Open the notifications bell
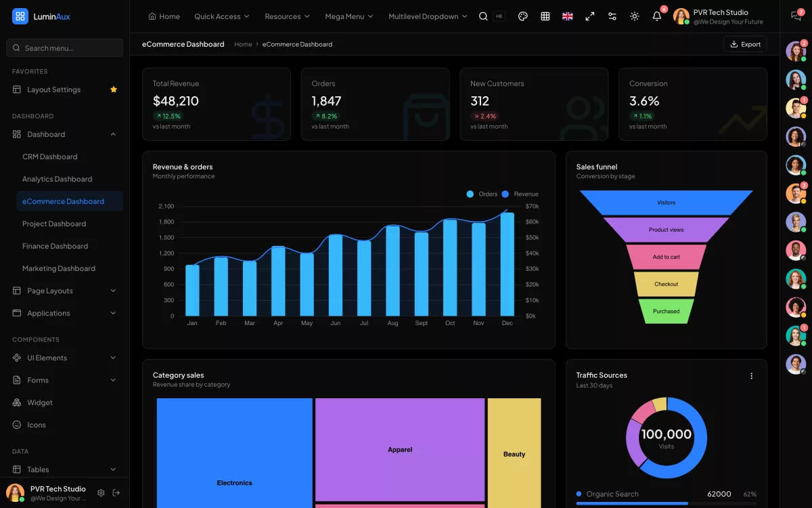812x508 pixels. pos(656,16)
